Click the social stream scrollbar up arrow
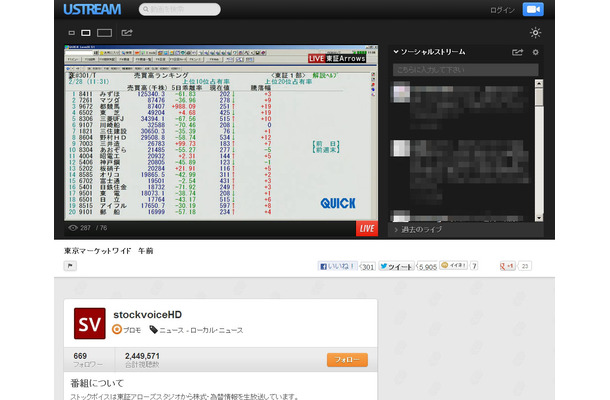 click(x=539, y=83)
